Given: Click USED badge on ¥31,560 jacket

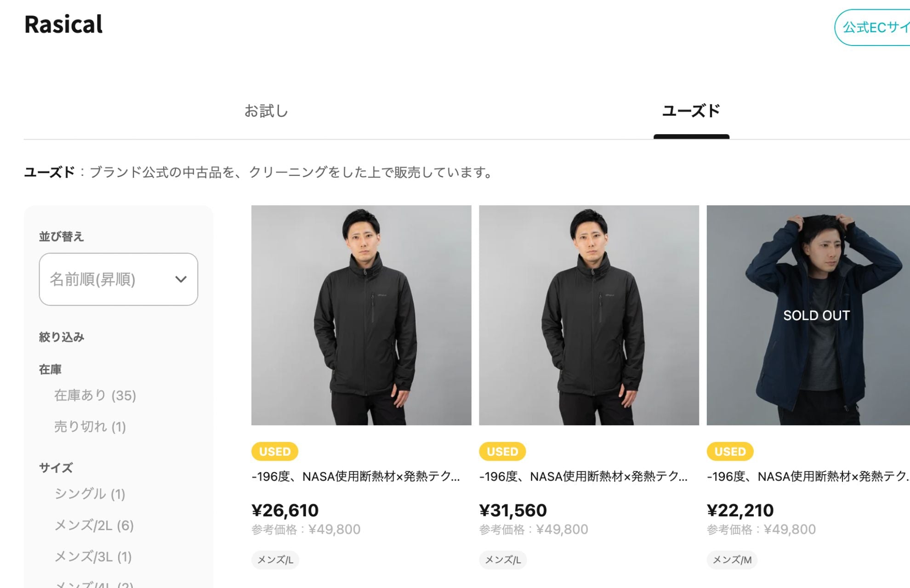Looking at the screenshot, I should [x=502, y=452].
